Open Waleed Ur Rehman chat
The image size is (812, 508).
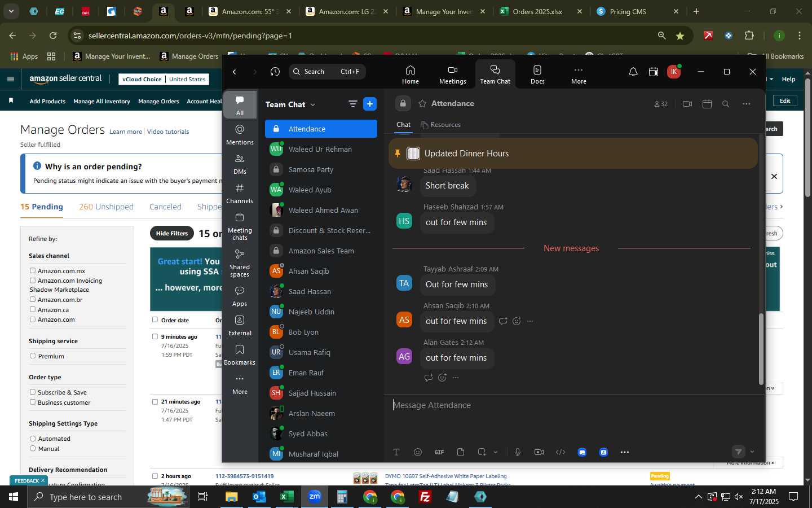pos(320,149)
